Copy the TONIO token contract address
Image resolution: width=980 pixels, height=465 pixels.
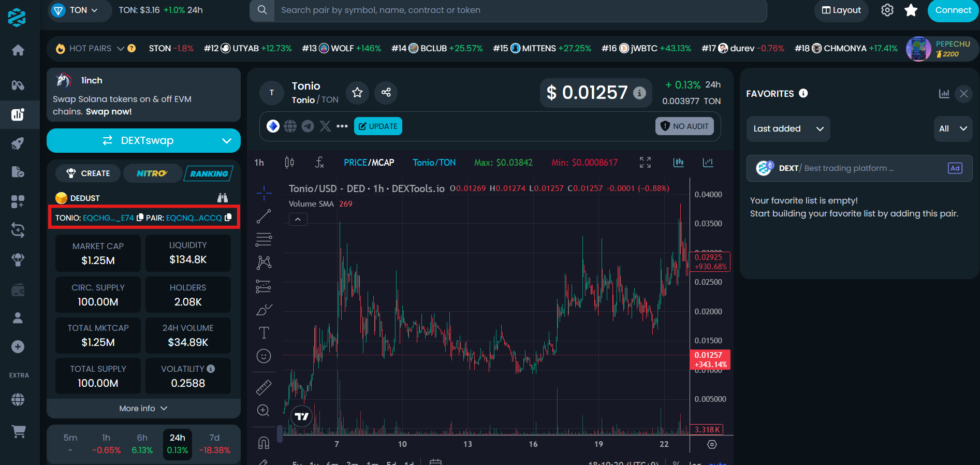tap(140, 218)
